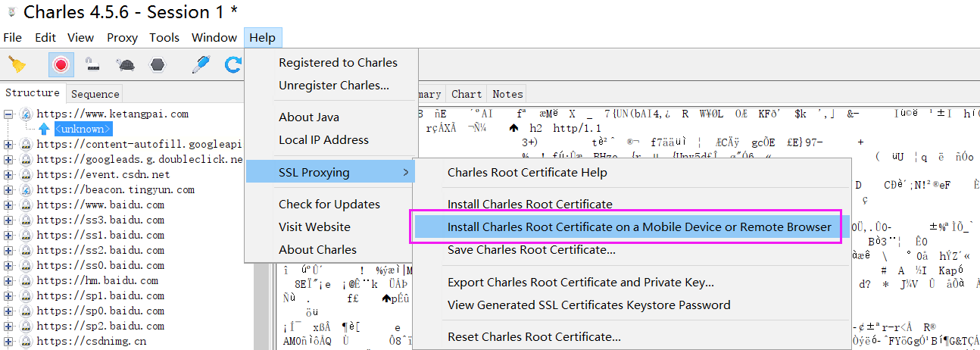The height and width of the screenshot is (350, 980).
Task: Select Check for Updates
Action: (x=329, y=204)
